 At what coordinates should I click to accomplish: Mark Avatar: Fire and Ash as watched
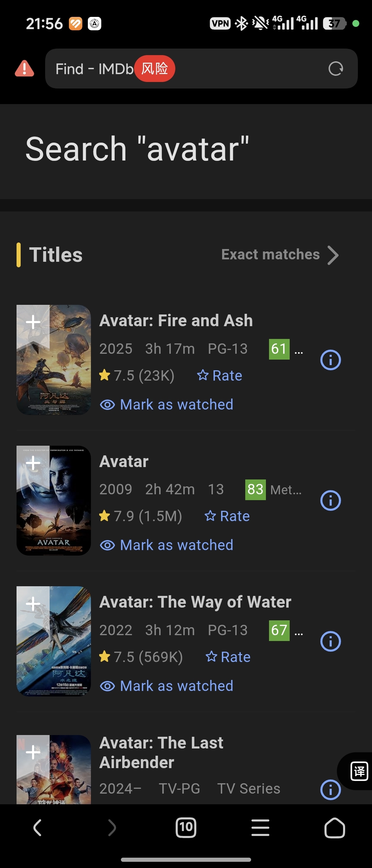[167, 405]
